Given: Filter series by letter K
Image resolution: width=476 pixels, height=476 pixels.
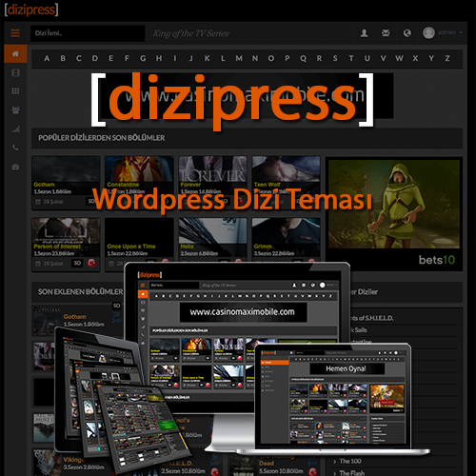Looking at the screenshot, I should [207, 58].
